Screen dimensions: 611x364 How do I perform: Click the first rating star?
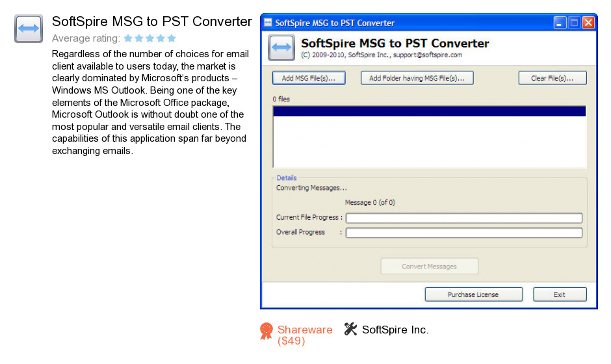click(x=128, y=38)
